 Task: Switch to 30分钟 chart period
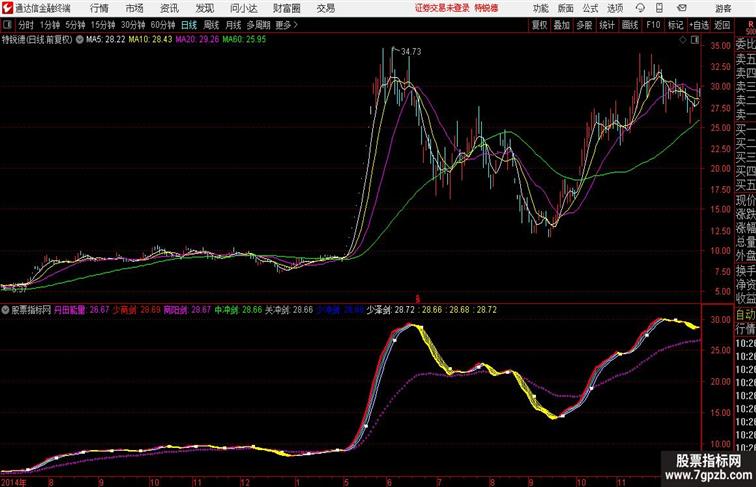click(133, 25)
